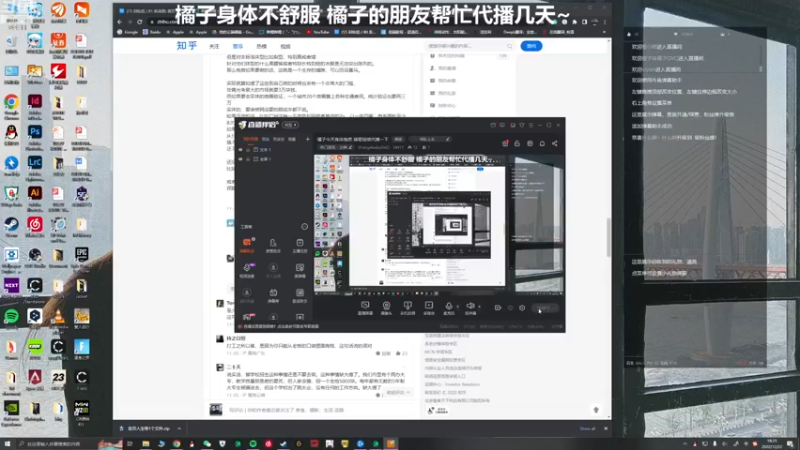Image resolution: width=800 pixels, height=450 pixels.
Task: Click the microphone icon in streaming app
Action: (449, 307)
